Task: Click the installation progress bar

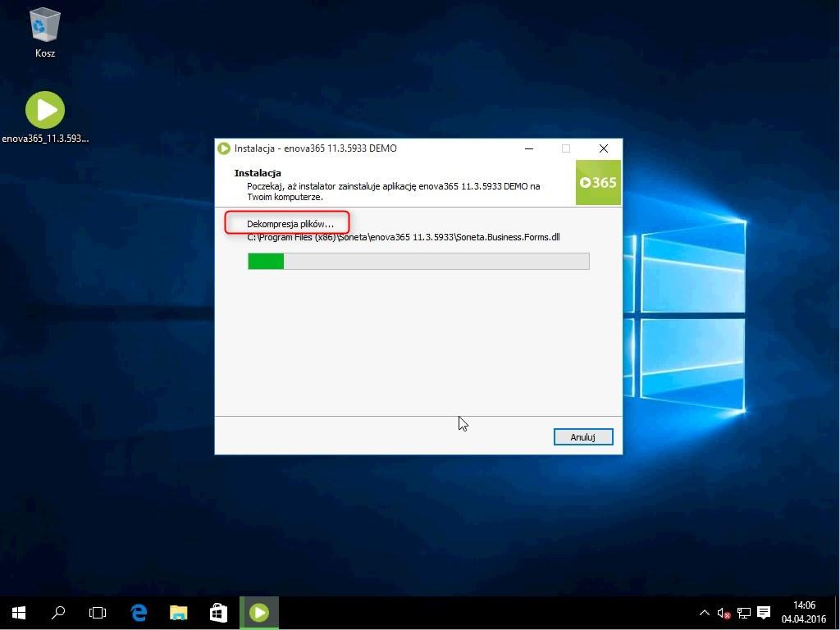Action: 418,261
